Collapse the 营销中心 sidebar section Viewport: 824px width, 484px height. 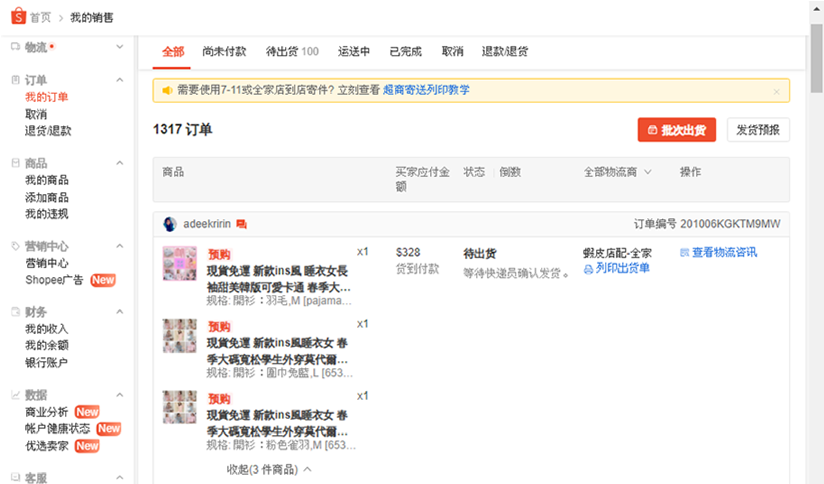[x=120, y=246]
